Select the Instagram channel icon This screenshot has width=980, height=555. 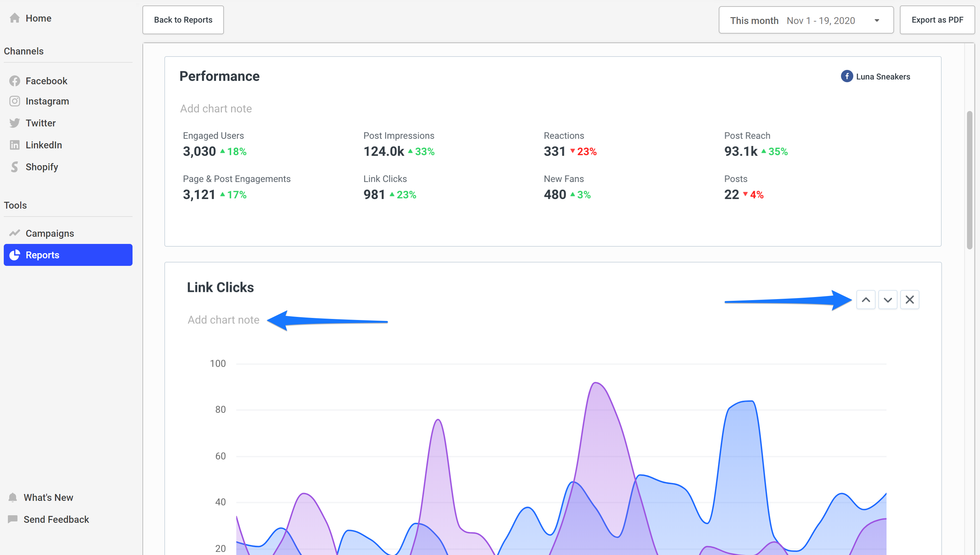[x=14, y=101]
